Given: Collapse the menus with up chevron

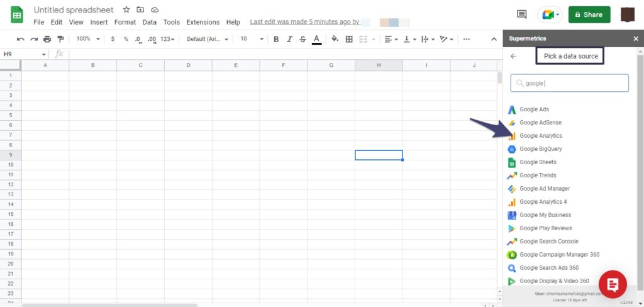Looking at the screenshot, I should point(494,39).
